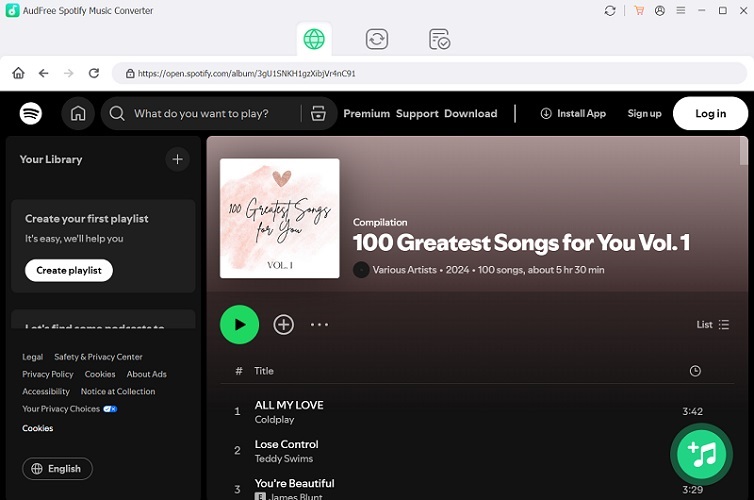This screenshot has width=754, height=500.
Task: Navigate back with the left arrow
Action: point(44,73)
